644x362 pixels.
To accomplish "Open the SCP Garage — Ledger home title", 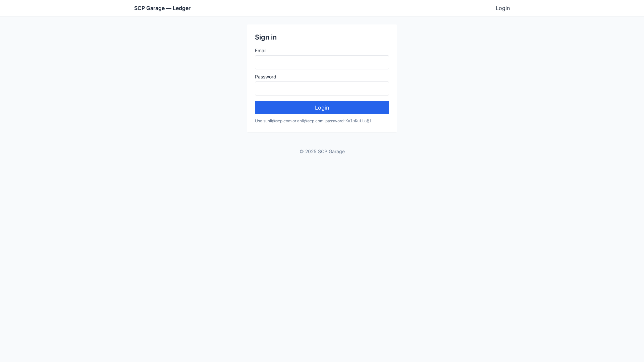I will point(162,8).
